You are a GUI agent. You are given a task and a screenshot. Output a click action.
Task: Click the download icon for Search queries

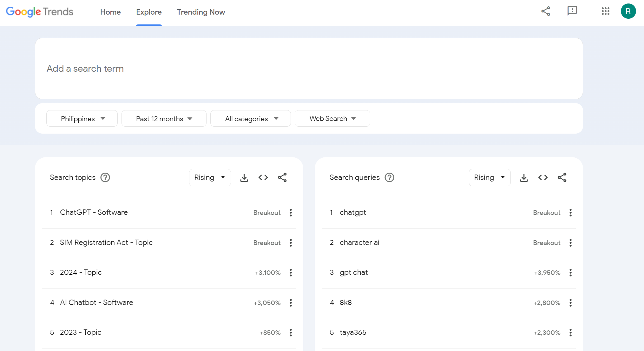point(524,177)
